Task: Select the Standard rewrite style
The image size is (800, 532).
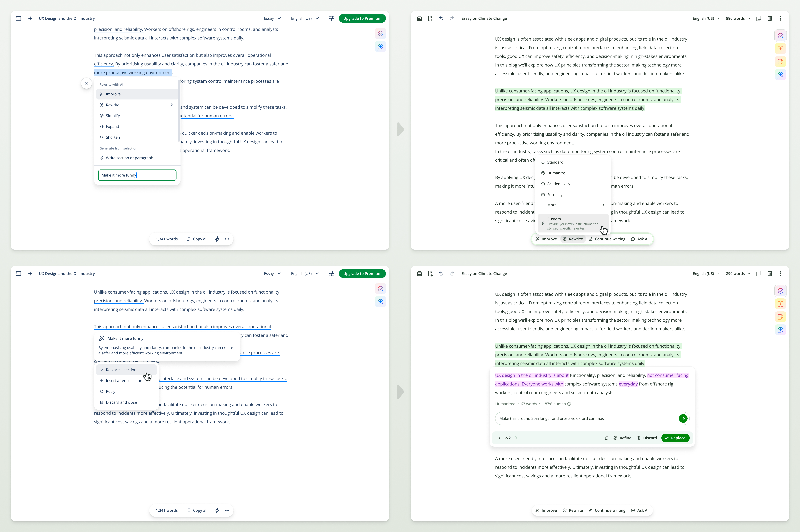Action: 573,162
